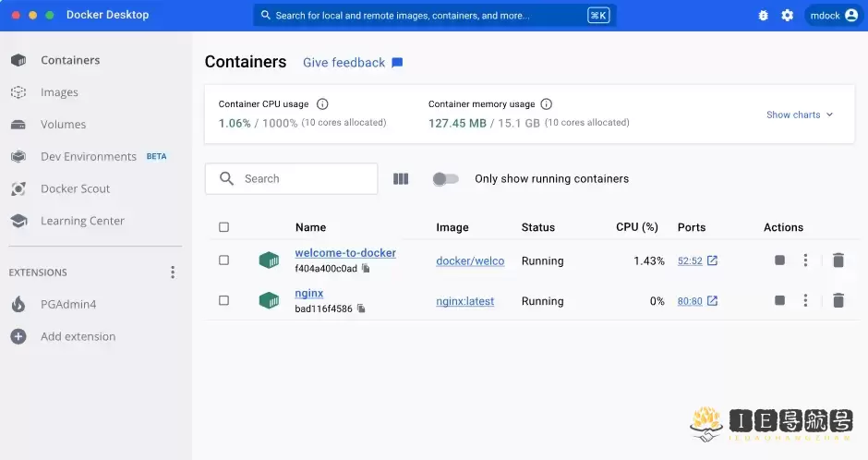Focus the top global search bar

coord(435,16)
